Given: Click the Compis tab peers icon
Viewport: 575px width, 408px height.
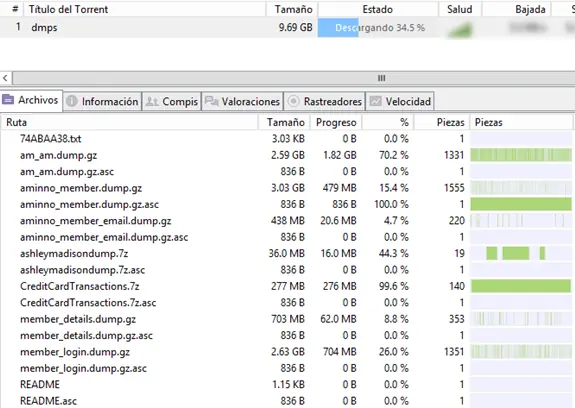Looking at the screenshot, I should pos(152,101).
